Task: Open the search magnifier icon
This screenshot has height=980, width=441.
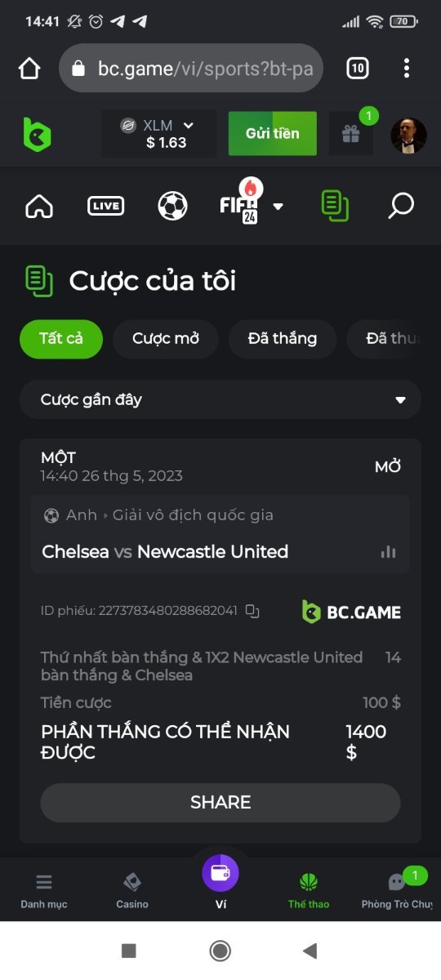Action: coord(400,206)
